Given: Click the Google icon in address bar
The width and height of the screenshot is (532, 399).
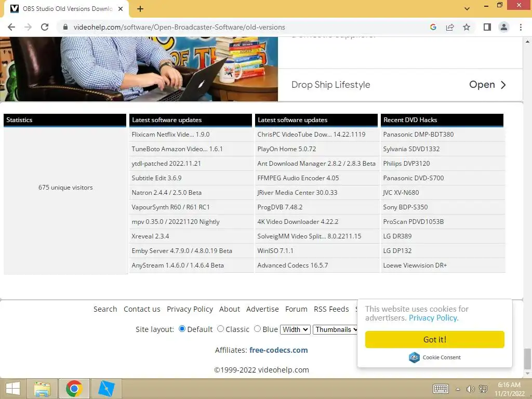Looking at the screenshot, I should (x=433, y=27).
